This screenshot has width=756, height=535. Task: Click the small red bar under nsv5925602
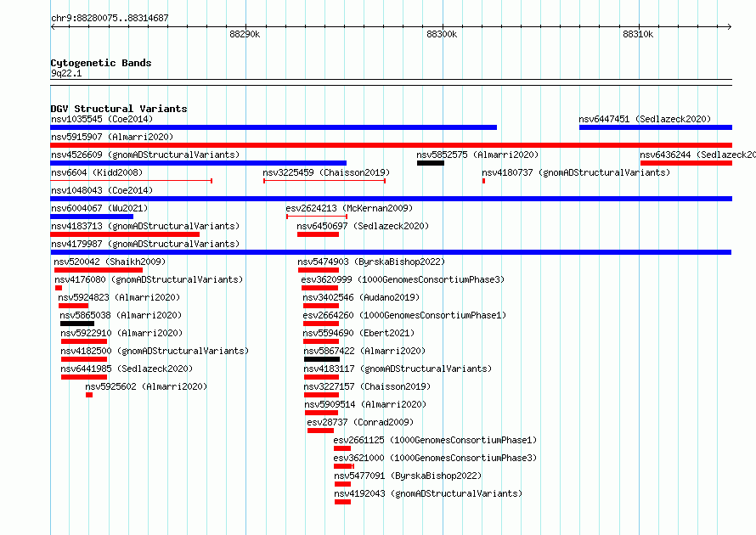pos(89,395)
